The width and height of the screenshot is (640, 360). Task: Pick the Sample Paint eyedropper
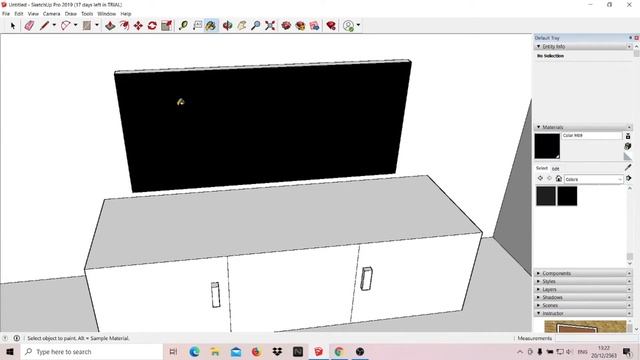click(628, 167)
